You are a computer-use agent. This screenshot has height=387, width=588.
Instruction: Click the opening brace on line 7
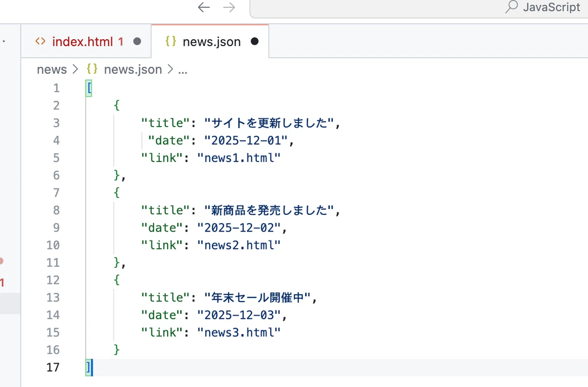coord(117,193)
